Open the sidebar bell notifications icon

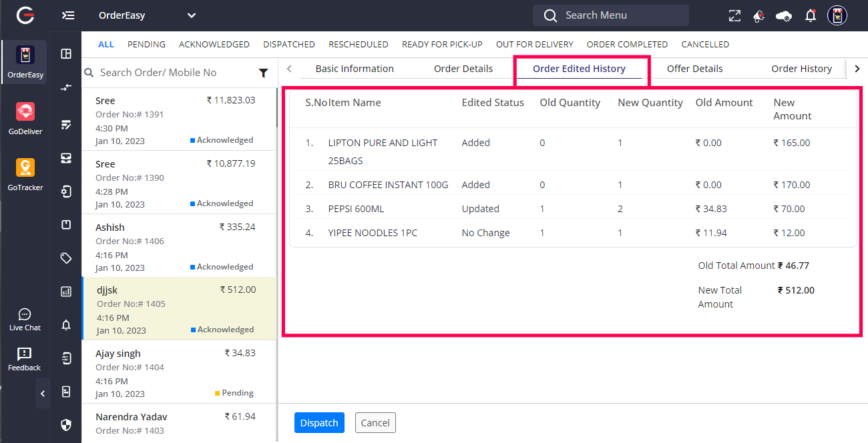click(x=66, y=326)
